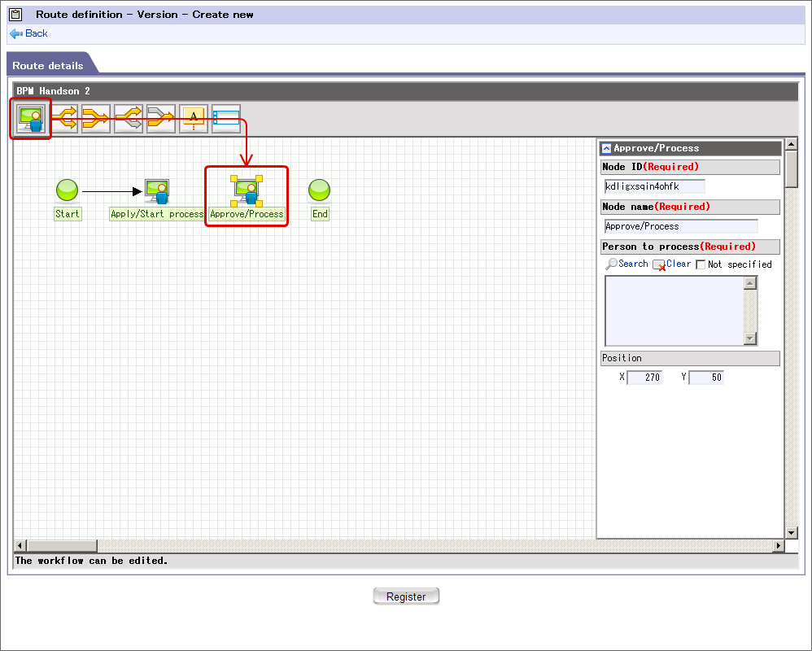Click the Position X input field
Image resolution: width=812 pixels, height=651 pixels.
point(644,378)
